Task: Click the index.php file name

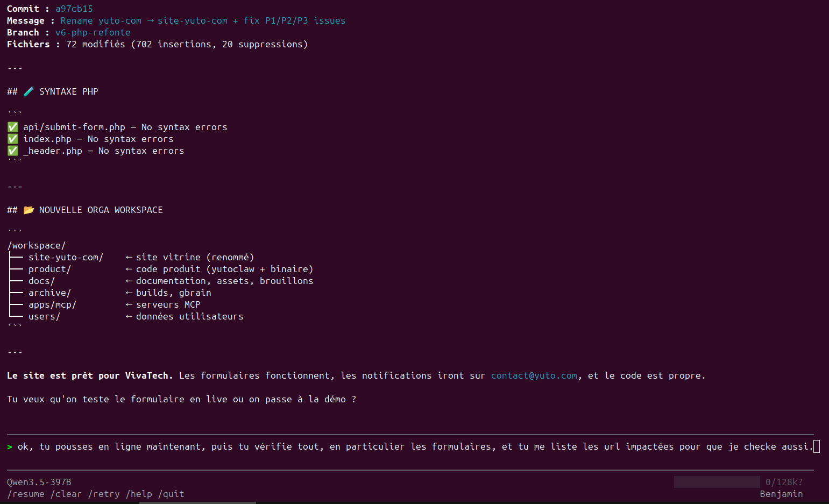Action: click(x=47, y=139)
